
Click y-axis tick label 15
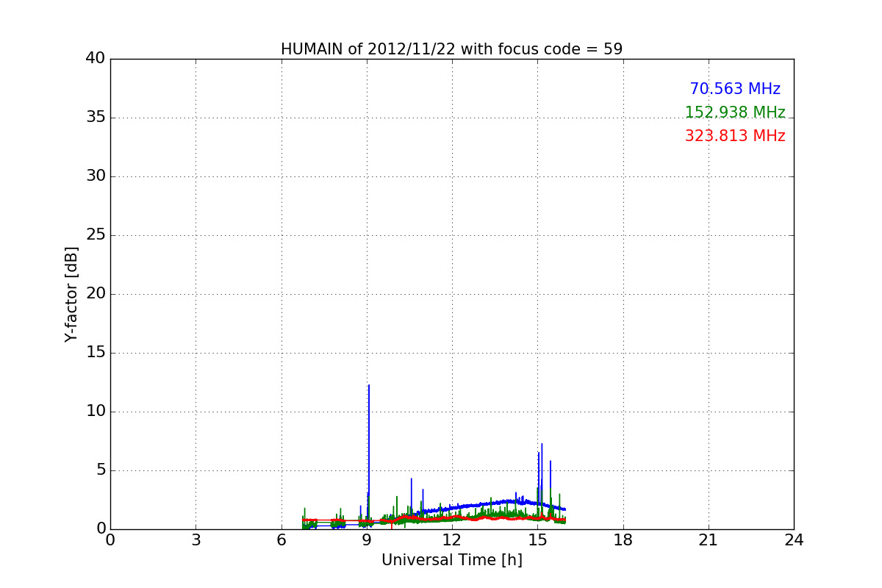coord(96,353)
